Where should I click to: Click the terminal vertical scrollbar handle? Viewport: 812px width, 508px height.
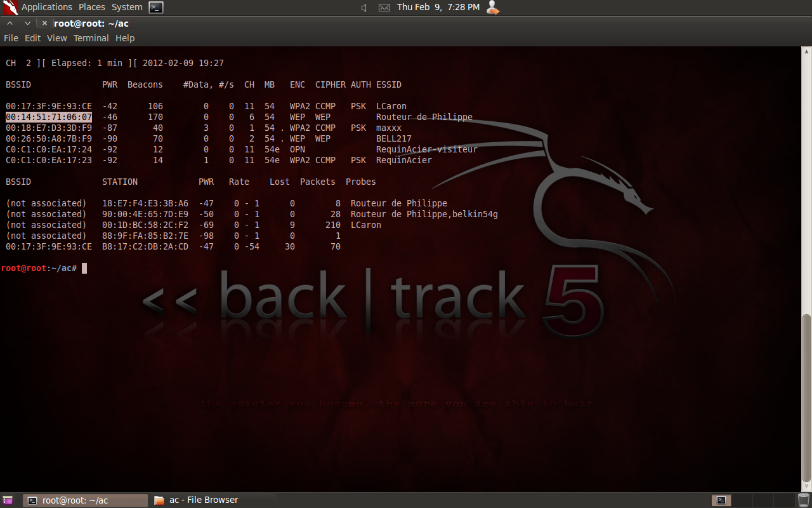click(x=806, y=398)
